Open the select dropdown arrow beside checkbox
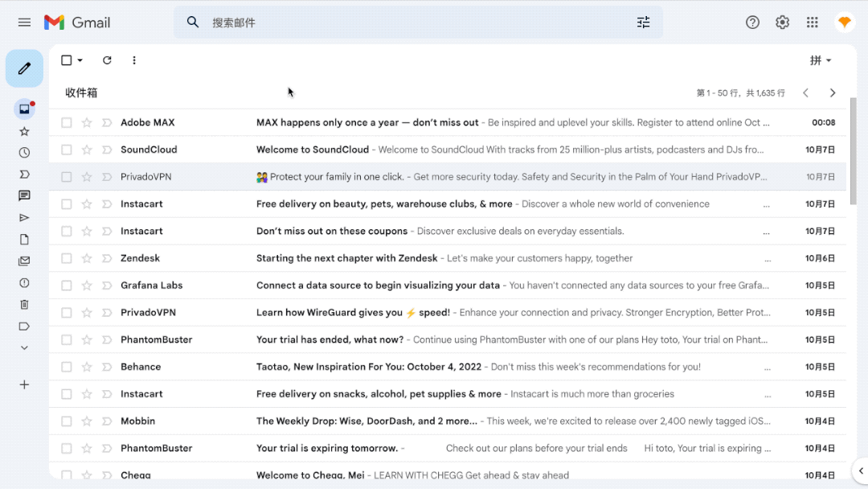Image resolution: width=868 pixels, height=489 pixels. click(80, 60)
